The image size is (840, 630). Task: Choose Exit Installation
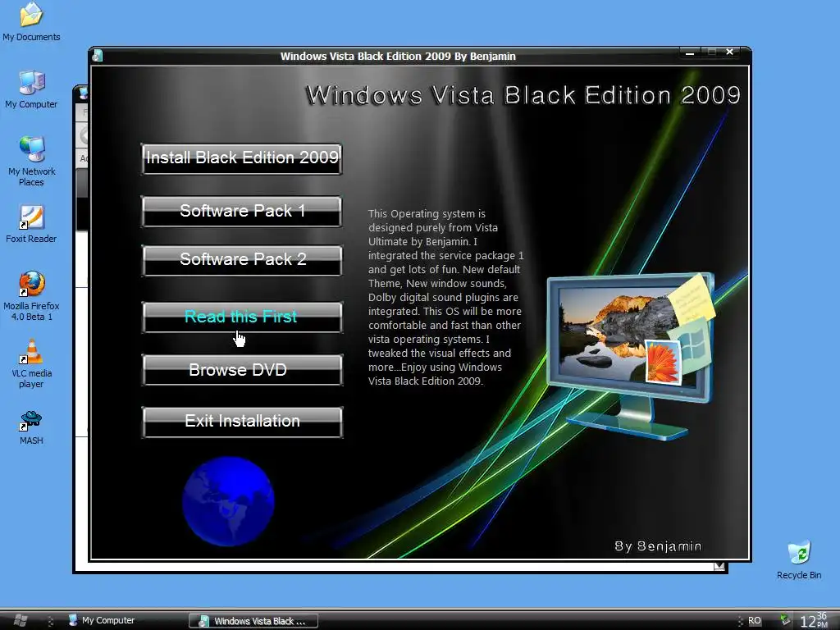(242, 422)
